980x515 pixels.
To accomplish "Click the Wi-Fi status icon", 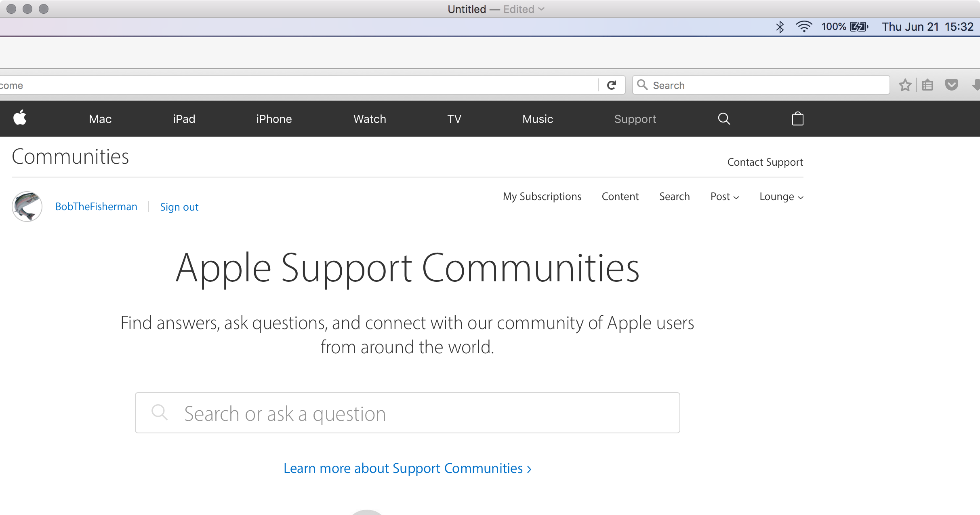I will click(804, 27).
